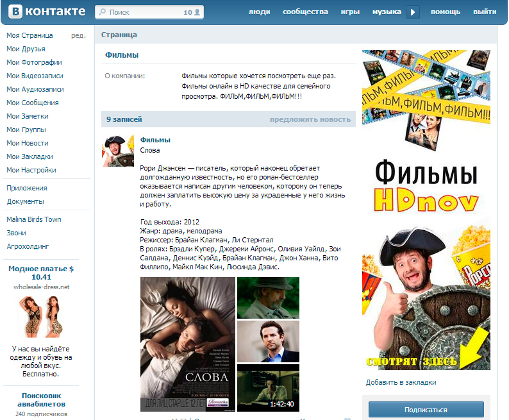509x420 pixels.
Task: Click the 9 записей wall header
Action: (124, 119)
